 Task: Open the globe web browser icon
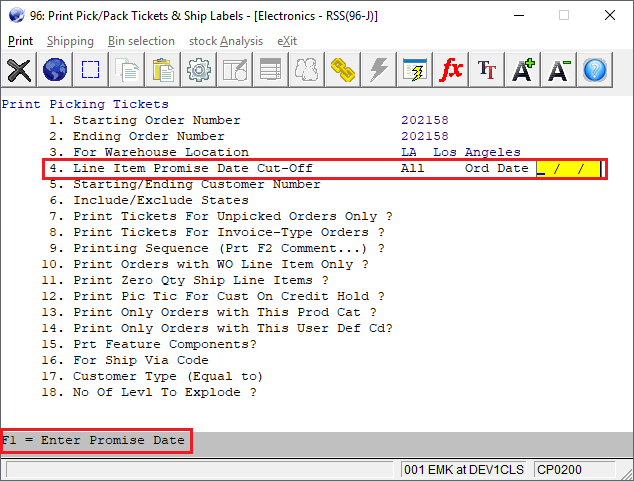click(55, 70)
